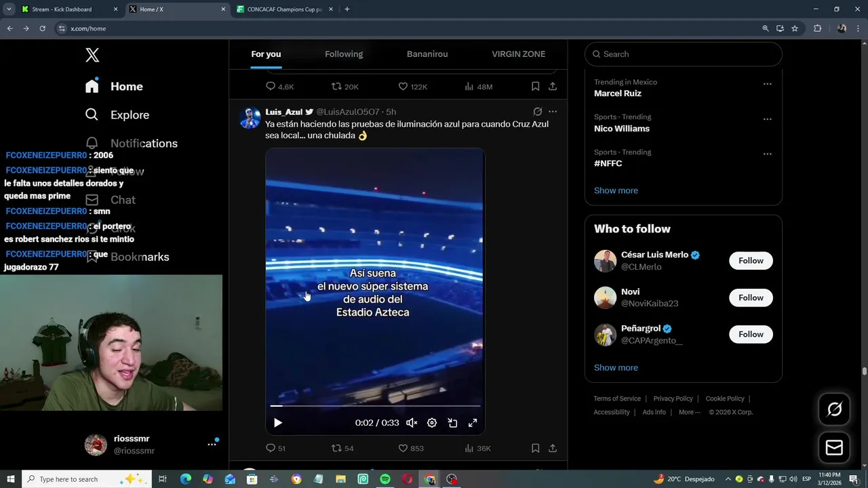Viewport: 868px width, 488px height.
Task: Open the floating Messages envelope button
Action: (x=834, y=448)
